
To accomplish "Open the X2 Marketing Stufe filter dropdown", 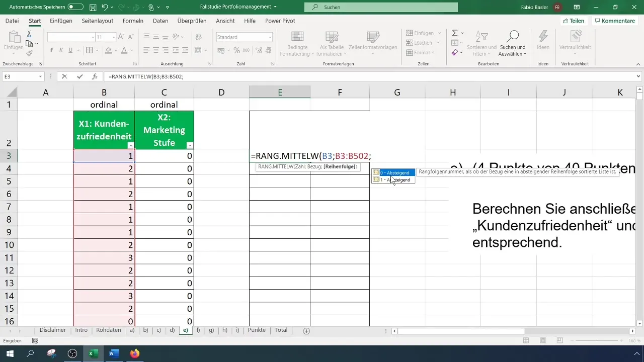I will coord(190,145).
